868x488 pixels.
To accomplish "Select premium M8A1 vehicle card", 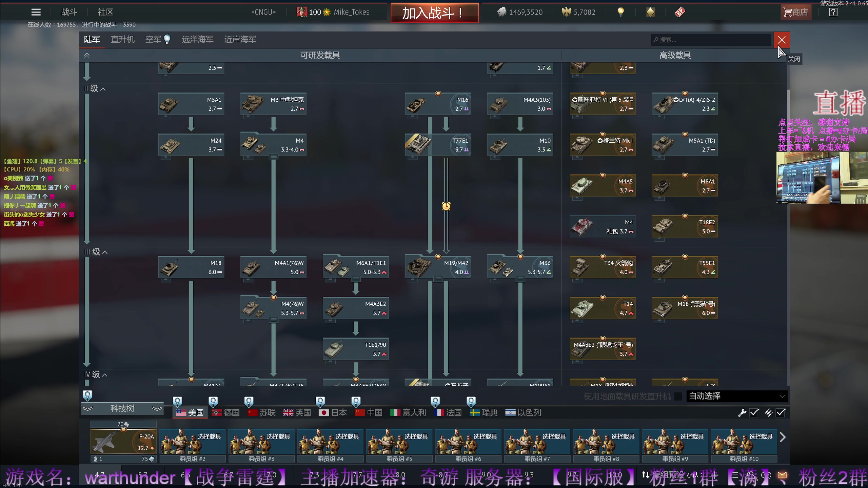I will tap(685, 186).
